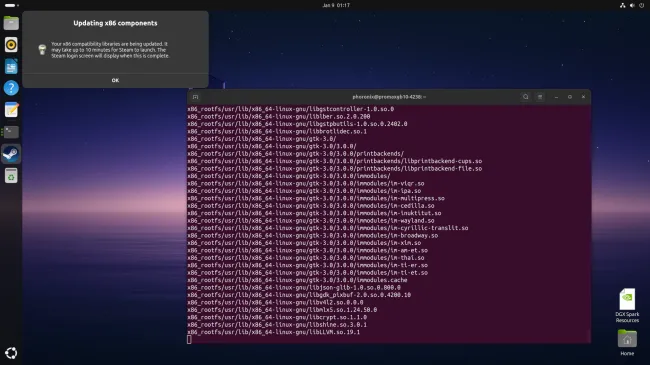Image resolution: width=650 pixels, height=365 pixels.
Task: Open the network status icon in top bar
Action: click(622, 5)
